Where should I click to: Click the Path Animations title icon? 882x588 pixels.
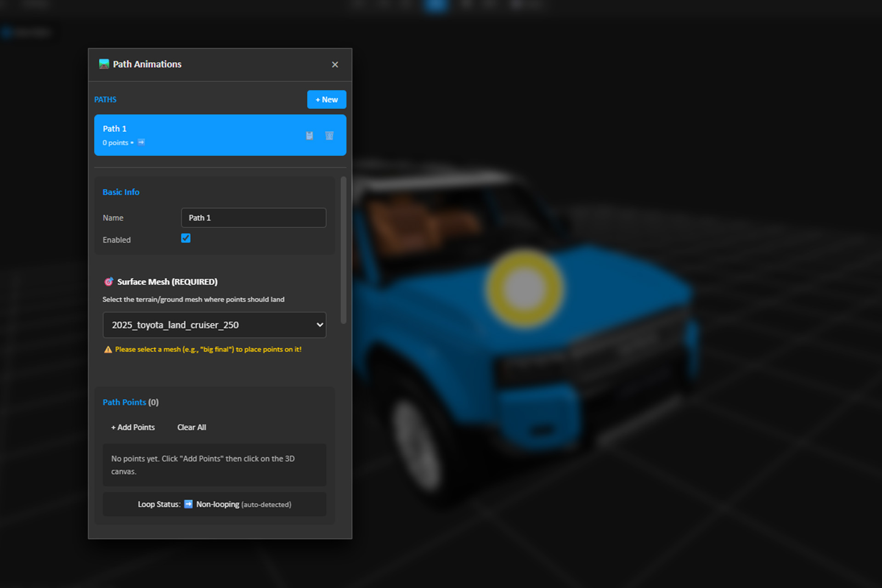[104, 64]
